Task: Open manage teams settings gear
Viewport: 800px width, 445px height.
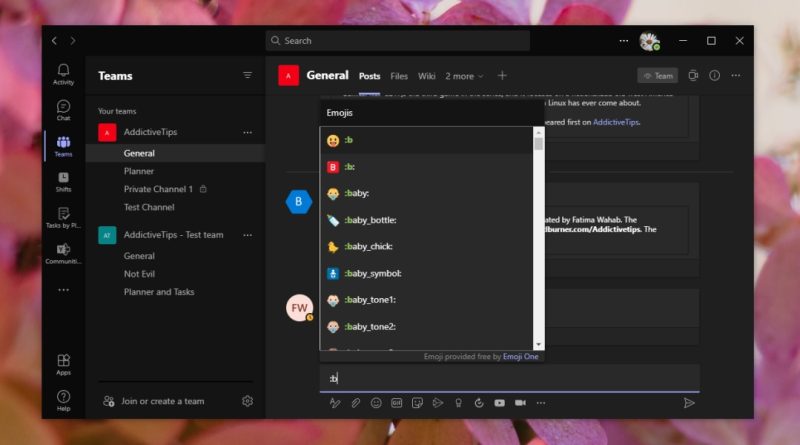Action: tap(247, 401)
